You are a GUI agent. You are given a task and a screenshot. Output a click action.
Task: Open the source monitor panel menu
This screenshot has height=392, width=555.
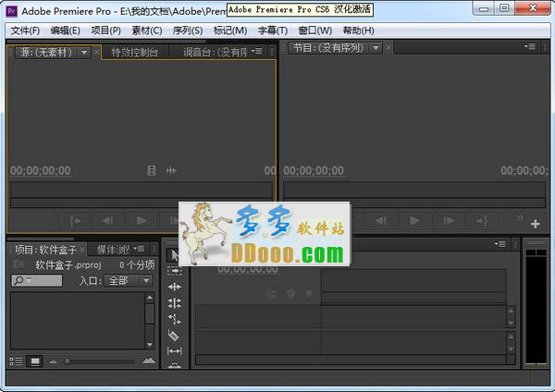pyautogui.click(x=257, y=52)
